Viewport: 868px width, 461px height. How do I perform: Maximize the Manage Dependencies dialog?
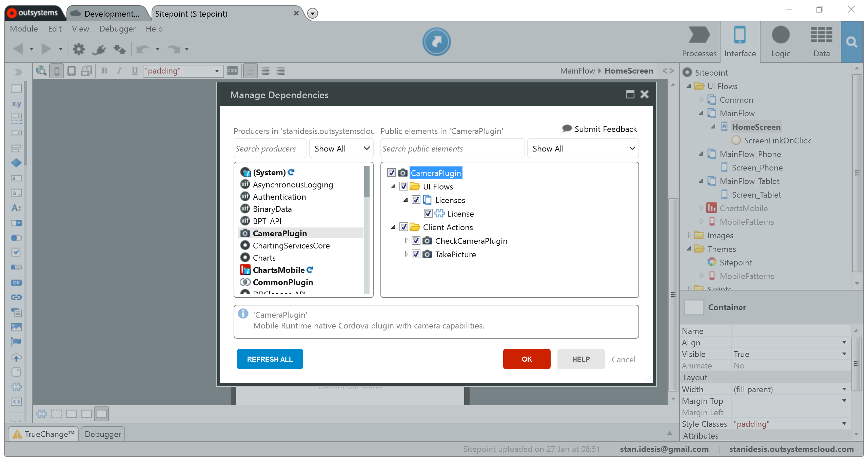pyautogui.click(x=630, y=94)
